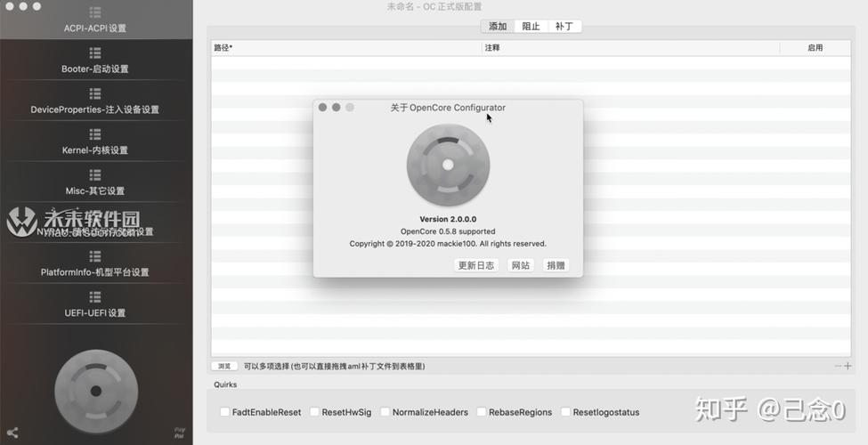The image size is (868, 445).
Task: Click the OpenCore disc logo in sidebar
Action: point(96,392)
